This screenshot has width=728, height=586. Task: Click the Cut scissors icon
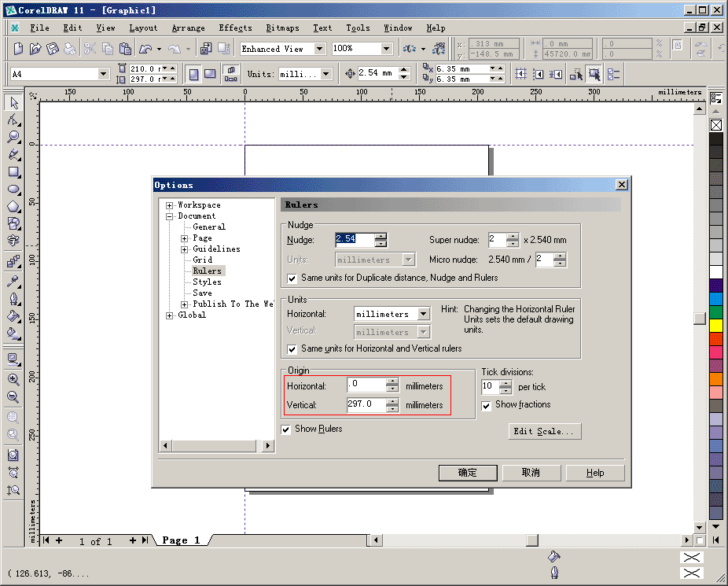coord(90,49)
